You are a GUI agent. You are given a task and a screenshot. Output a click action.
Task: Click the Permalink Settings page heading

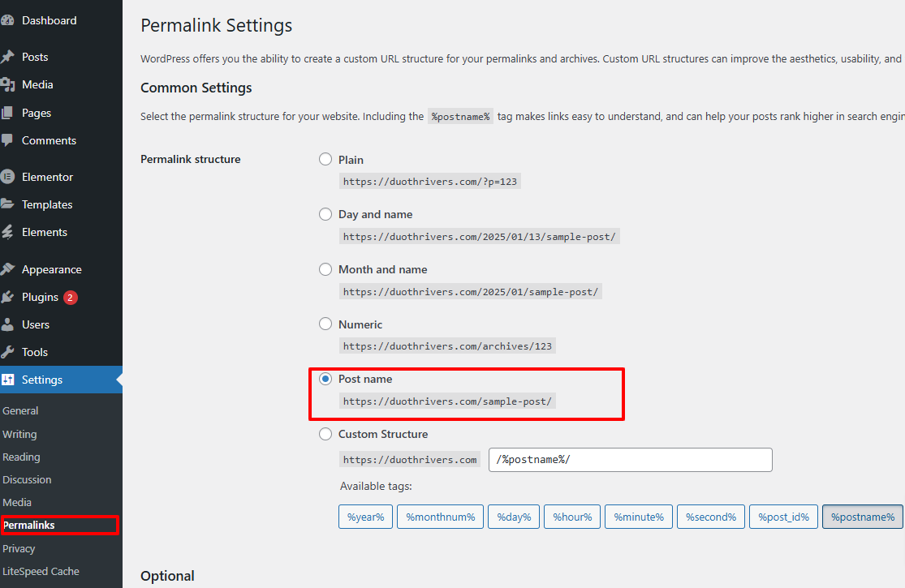217,25
